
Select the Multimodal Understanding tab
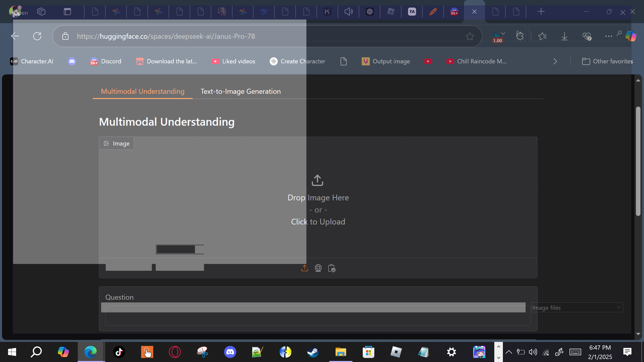coord(143,92)
